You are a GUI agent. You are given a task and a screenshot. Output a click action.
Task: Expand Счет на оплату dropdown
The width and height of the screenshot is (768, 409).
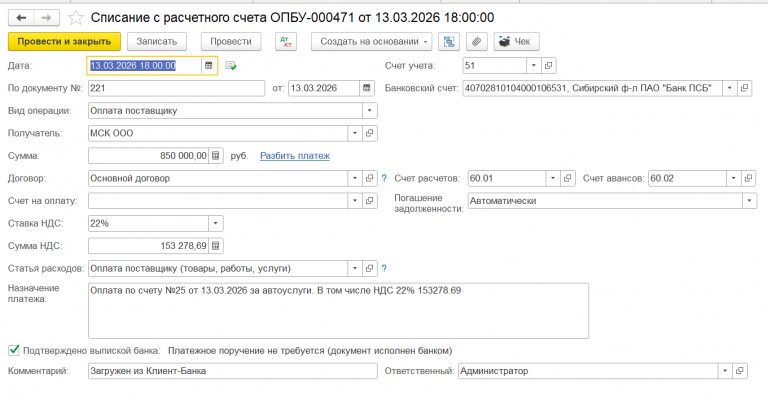(355, 201)
